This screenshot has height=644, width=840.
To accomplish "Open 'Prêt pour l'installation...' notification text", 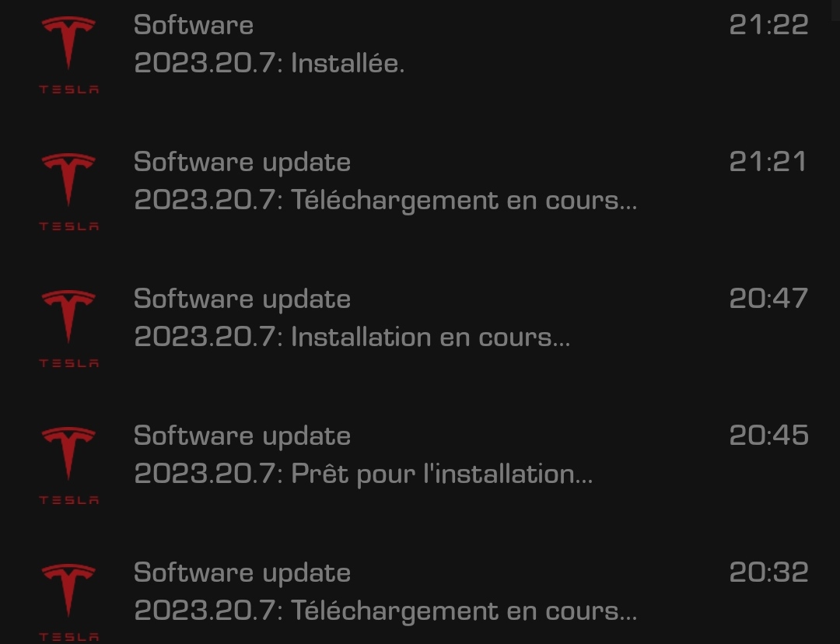I will click(x=363, y=474).
